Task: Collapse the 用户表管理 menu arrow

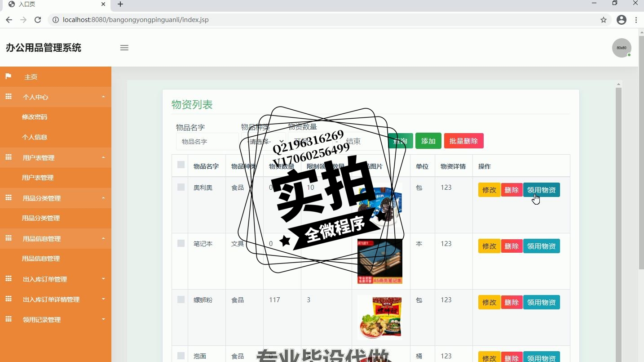Action: click(x=103, y=157)
